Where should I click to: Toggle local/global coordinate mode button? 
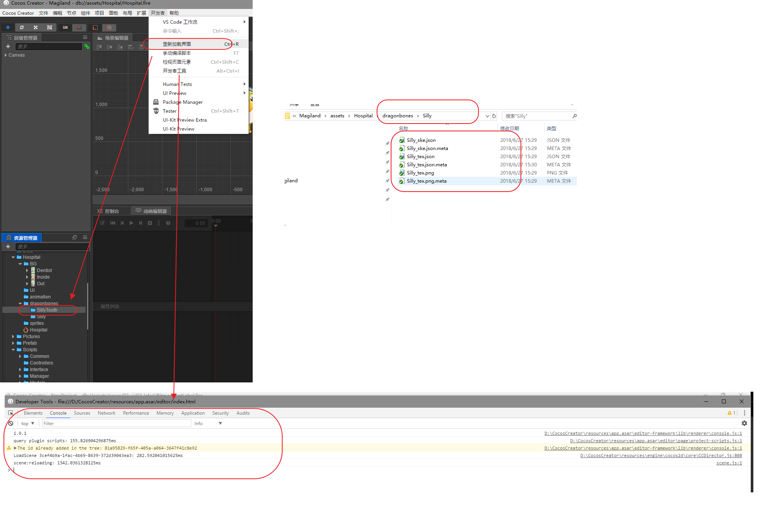click(95, 28)
